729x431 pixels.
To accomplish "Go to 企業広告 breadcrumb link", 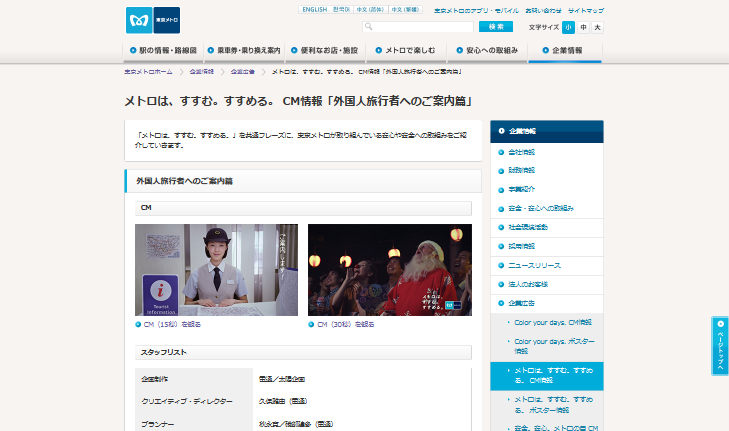I will point(243,72).
